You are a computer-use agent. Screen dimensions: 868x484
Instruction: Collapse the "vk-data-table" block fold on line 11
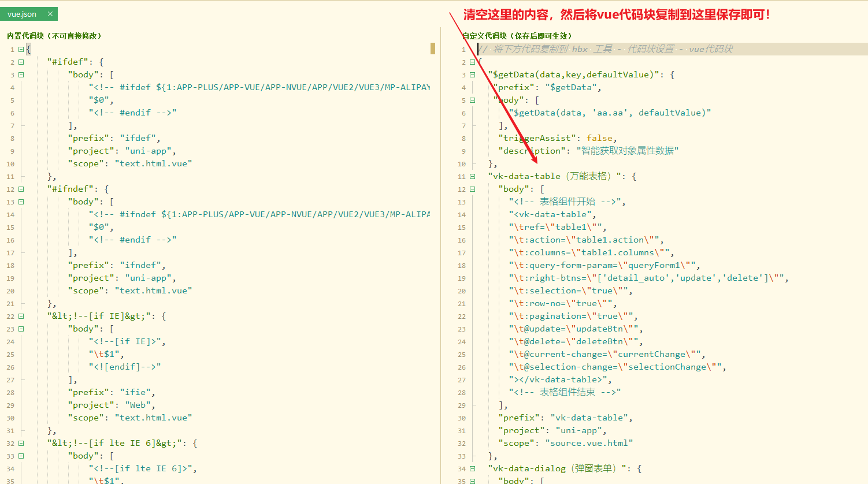pyautogui.click(x=472, y=177)
